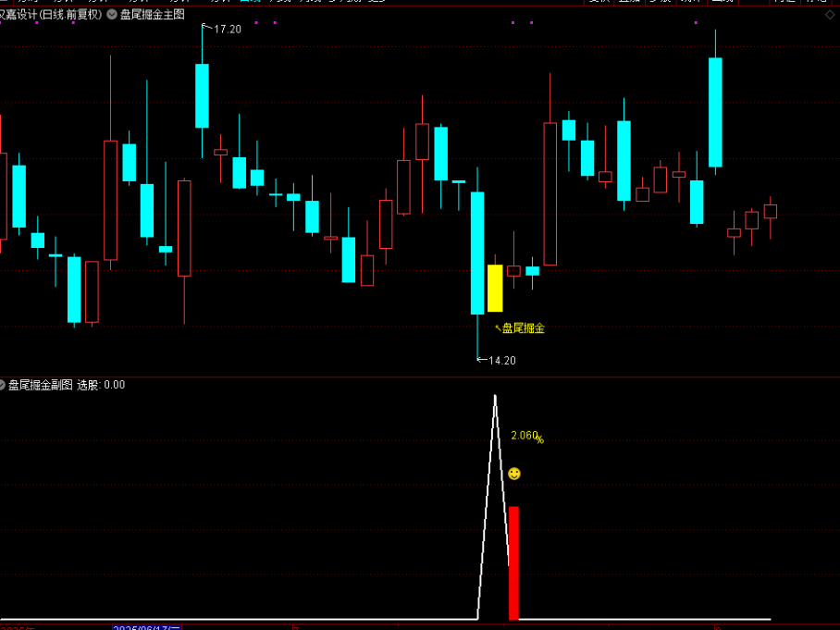Open the 盘尾擒金主图 indicator dropdown icon
840x630 pixels.
coord(112,15)
